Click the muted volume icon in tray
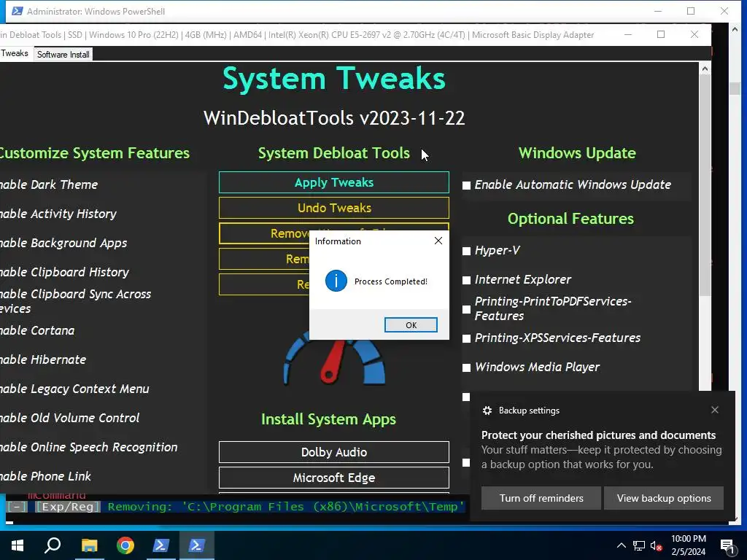The image size is (747, 560). pyautogui.click(x=656, y=545)
